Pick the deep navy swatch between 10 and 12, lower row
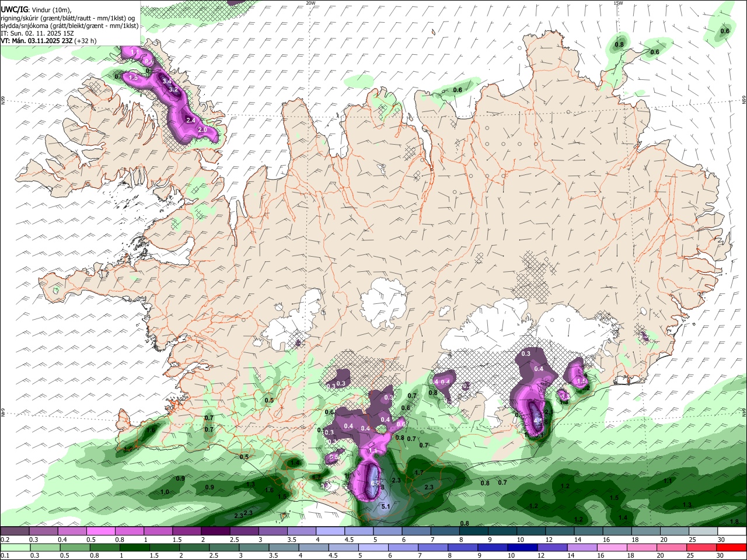 click(x=521, y=548)
